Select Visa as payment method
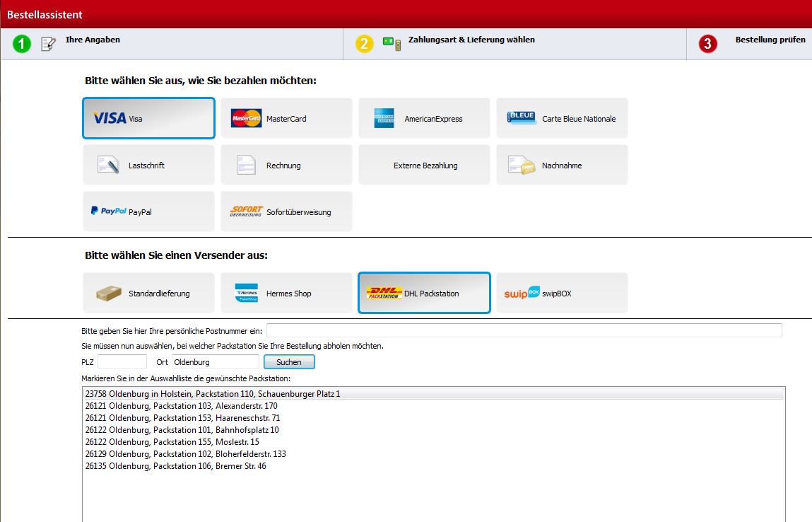 [148, 118]
